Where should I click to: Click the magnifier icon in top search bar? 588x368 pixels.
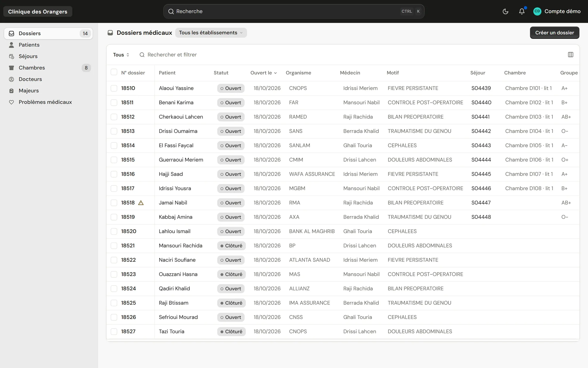171,11
